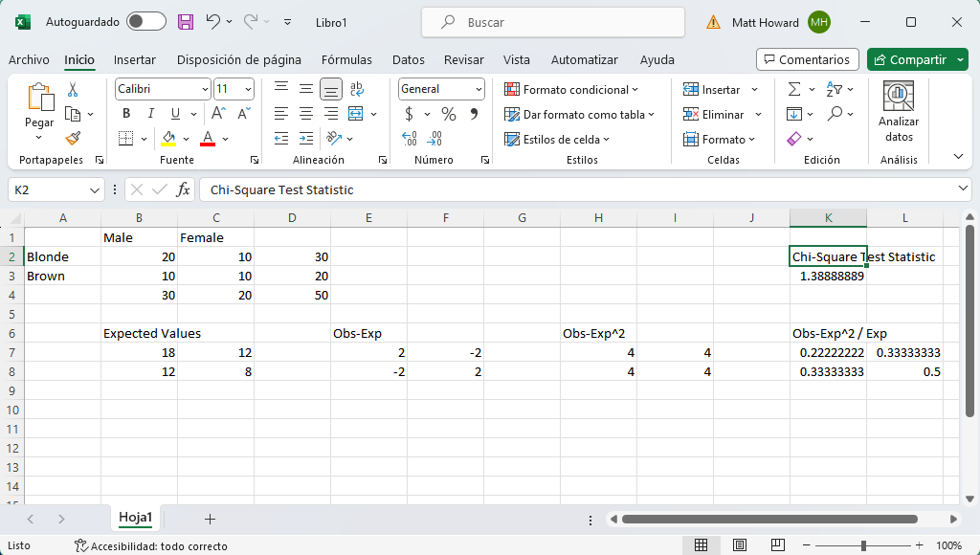The image size is (980, 555).
Task: Open the Calibri font name dropdown
Action: pyautogui.click(x=205, y=89)
